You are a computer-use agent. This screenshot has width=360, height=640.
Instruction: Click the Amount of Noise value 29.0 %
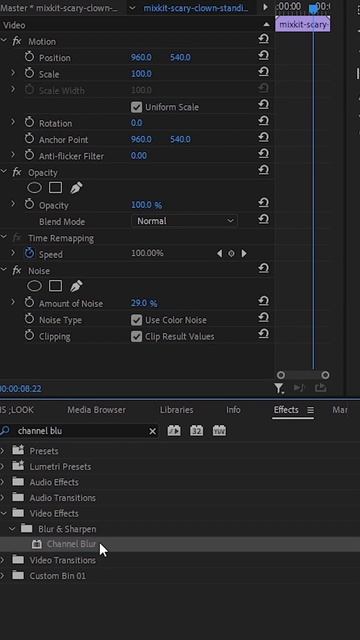[144, 303]
